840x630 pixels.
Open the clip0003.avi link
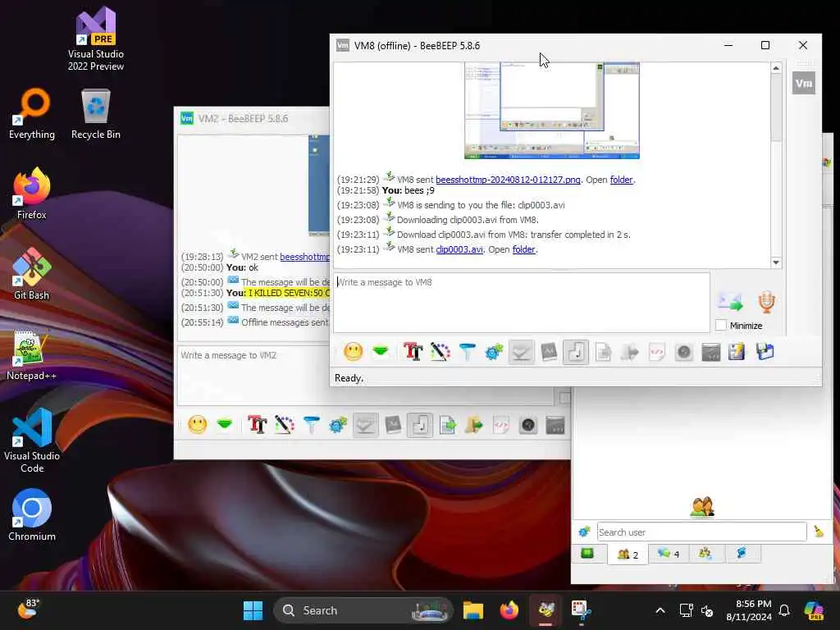[x=459, y=249]
